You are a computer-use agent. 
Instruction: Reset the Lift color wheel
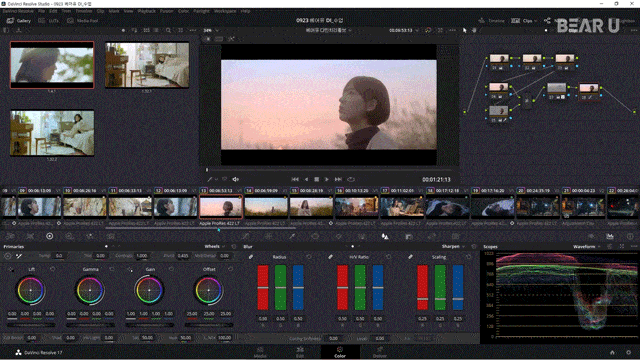point(52,269)
